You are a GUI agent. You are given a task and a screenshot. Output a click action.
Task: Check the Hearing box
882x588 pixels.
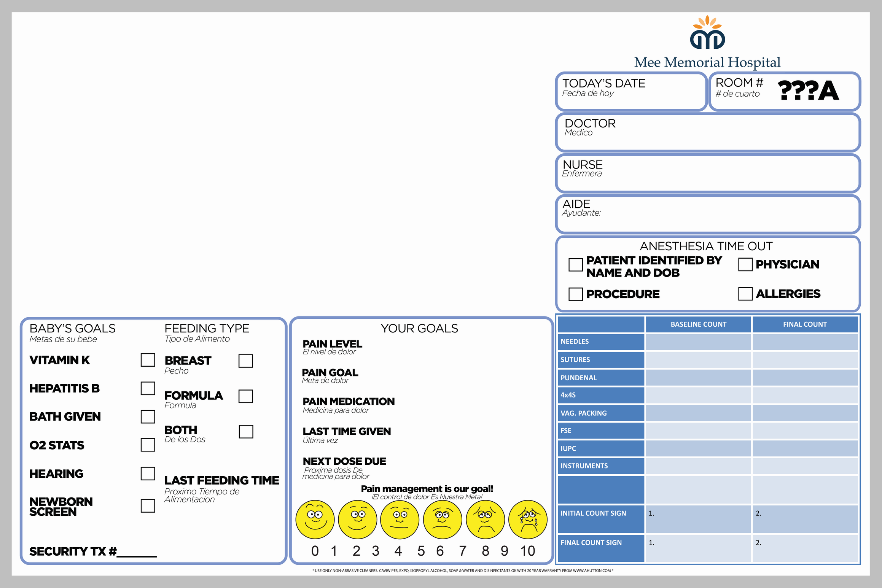click(x=148, y=474)
